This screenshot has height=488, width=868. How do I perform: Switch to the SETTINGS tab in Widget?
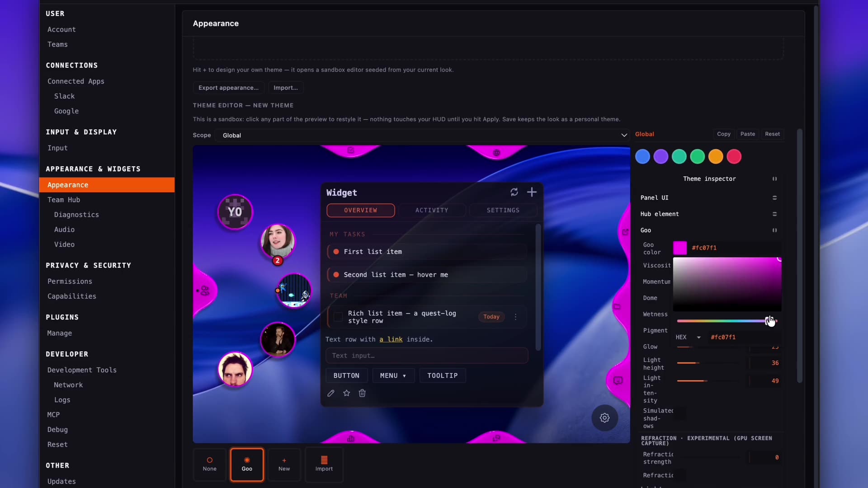[x=503, y=210]
